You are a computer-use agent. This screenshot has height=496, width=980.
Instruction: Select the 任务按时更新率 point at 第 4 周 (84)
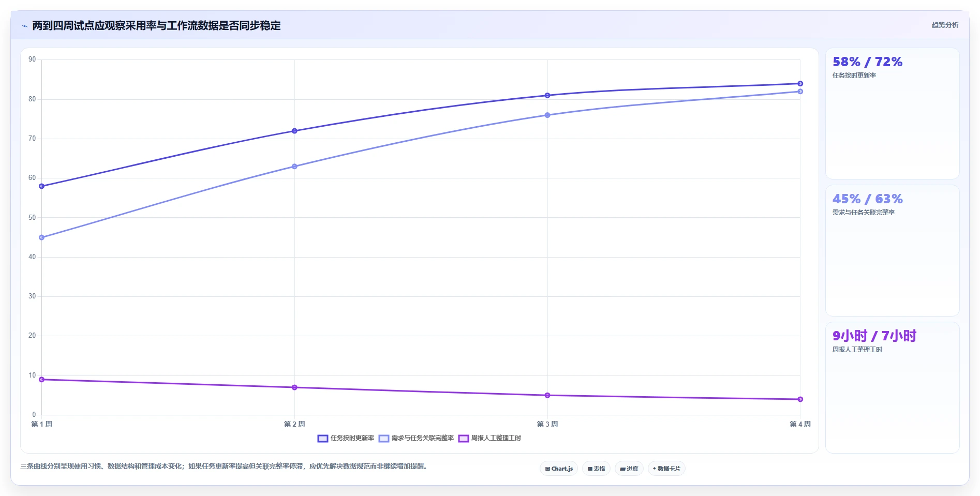pos(800,84)
